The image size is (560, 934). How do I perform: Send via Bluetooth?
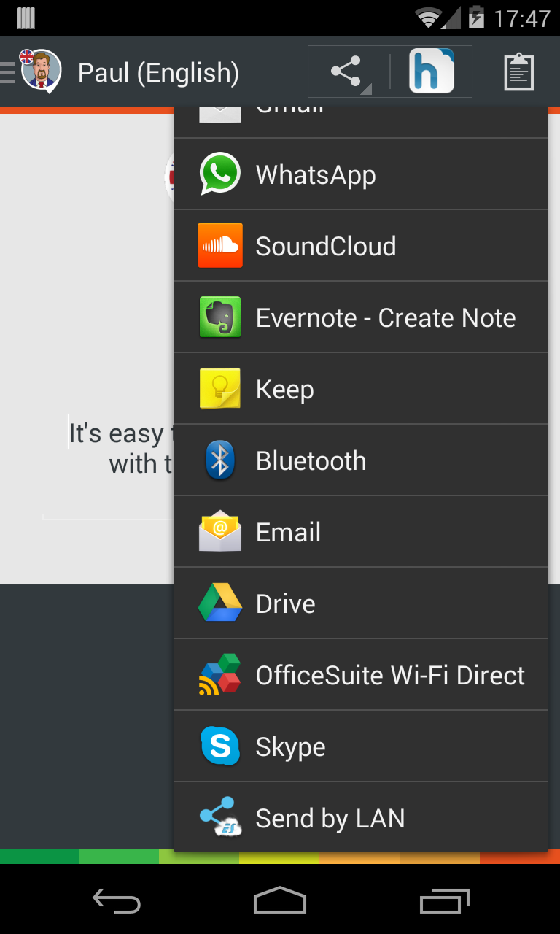click(x=361, y=460)
